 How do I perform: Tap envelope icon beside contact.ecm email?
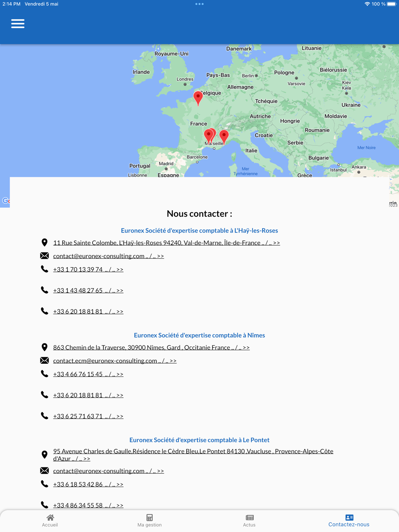(x=45, y=361)
